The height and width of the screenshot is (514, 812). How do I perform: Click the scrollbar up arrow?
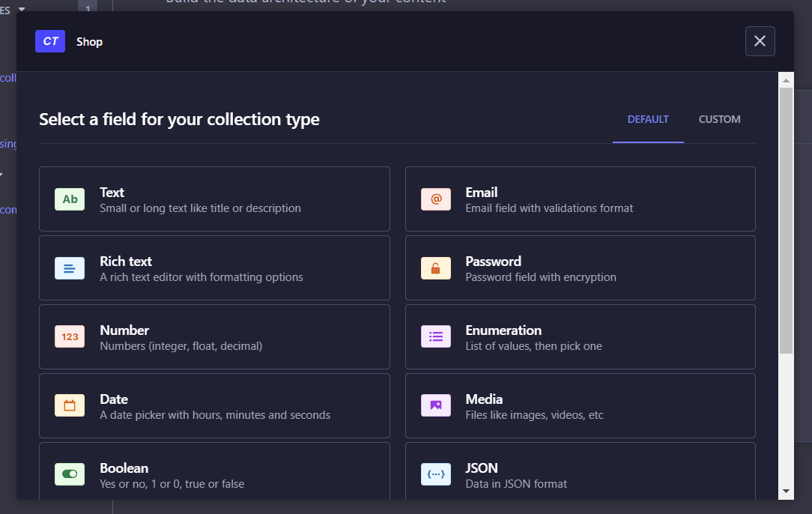pos(786,79)
